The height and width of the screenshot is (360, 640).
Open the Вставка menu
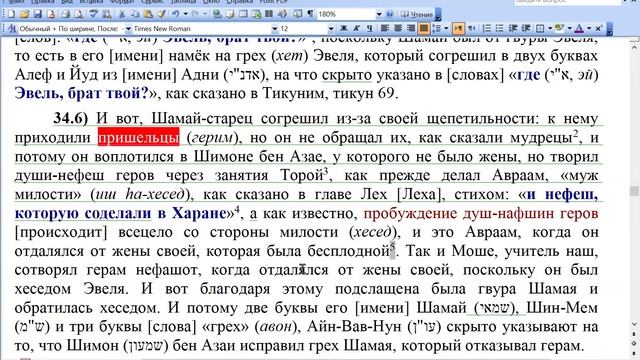coord(91,2)
